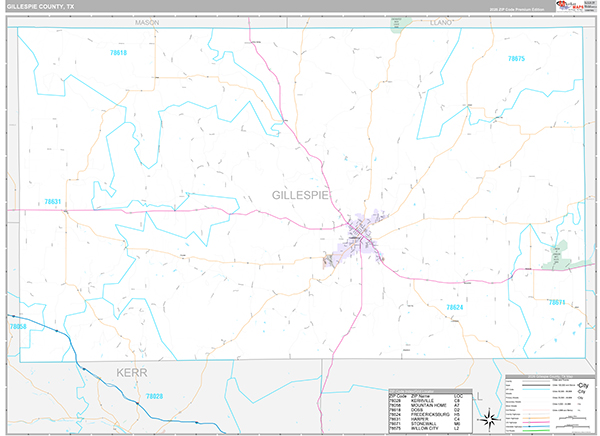Click the MASON county label at top
This screenshot has height=436, width=600.
pyautogui.click(x=147, y=20)
